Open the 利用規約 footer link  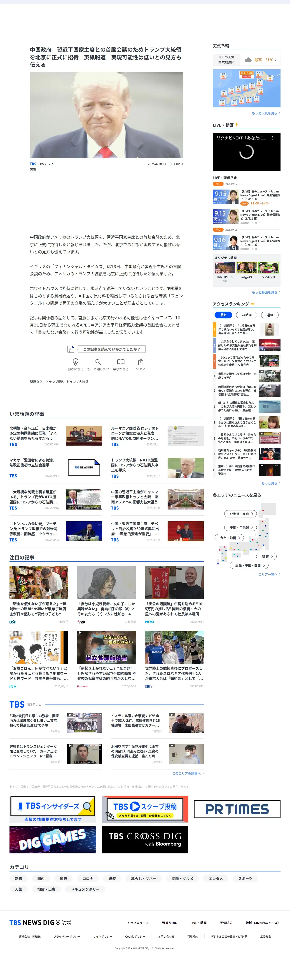[193, 937]
